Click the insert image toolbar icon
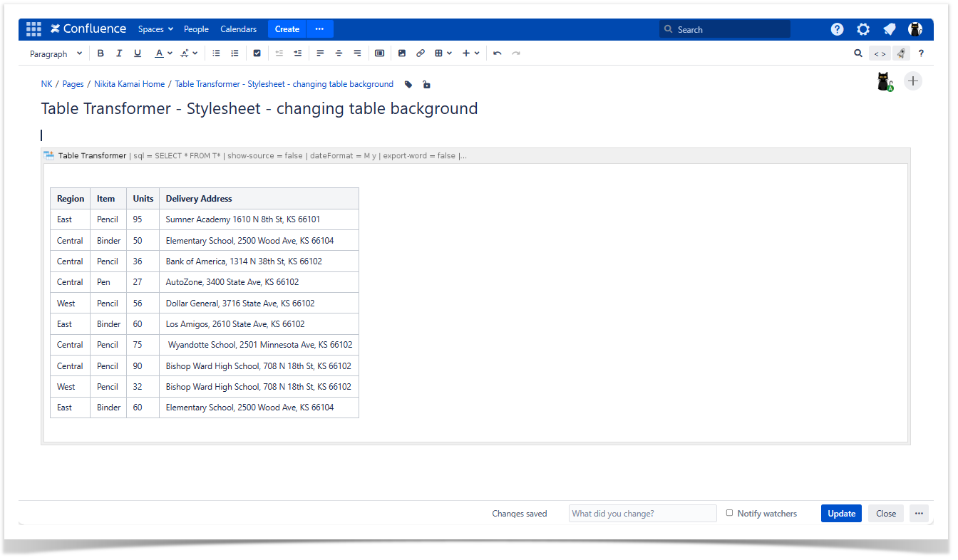 pos(402,53)
